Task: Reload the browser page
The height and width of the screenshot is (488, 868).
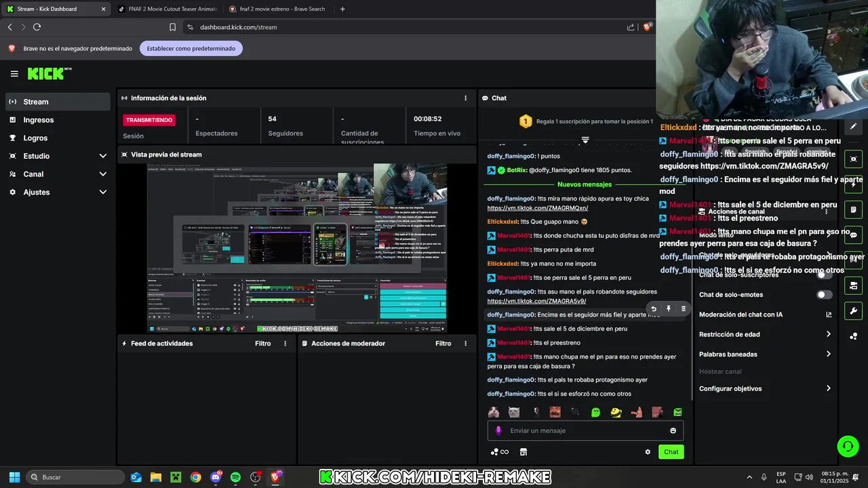Action: click(x=37, y=27)
